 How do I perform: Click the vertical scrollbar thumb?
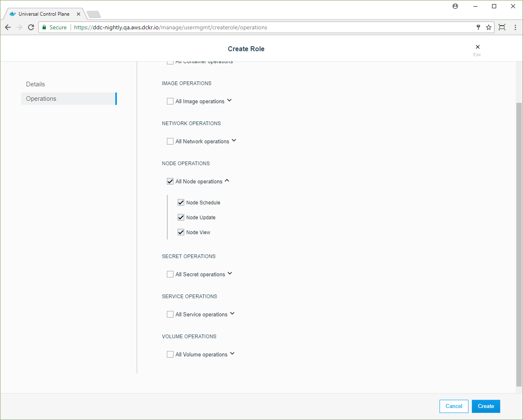pyautogui.click(x=519, y=244)
